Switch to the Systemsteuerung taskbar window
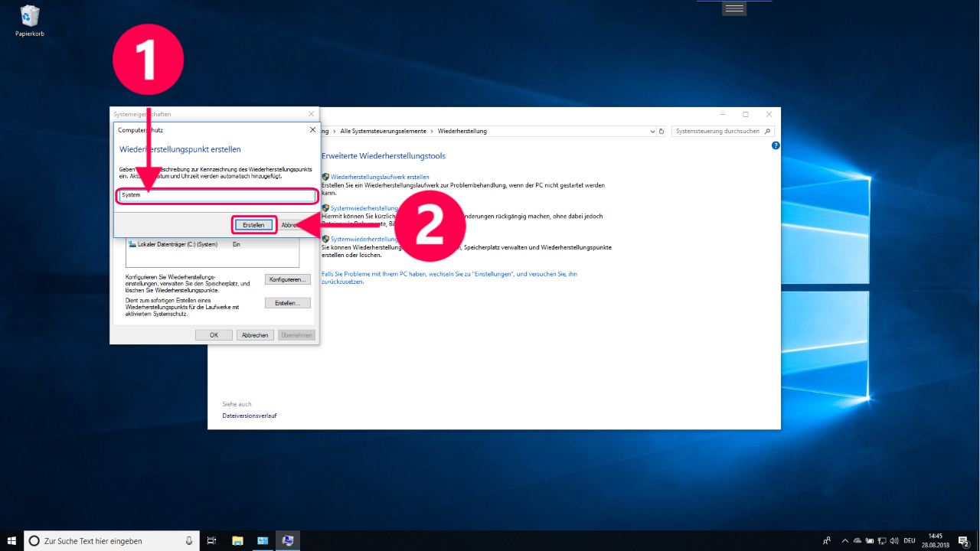The width and height of the screenshot is (980, 551). click(x=263, y=541)
